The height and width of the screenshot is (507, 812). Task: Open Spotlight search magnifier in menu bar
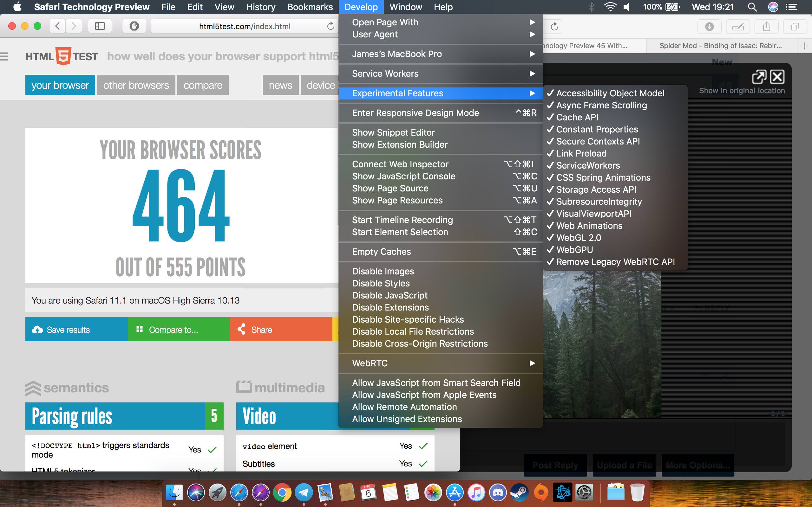point(752,7)
